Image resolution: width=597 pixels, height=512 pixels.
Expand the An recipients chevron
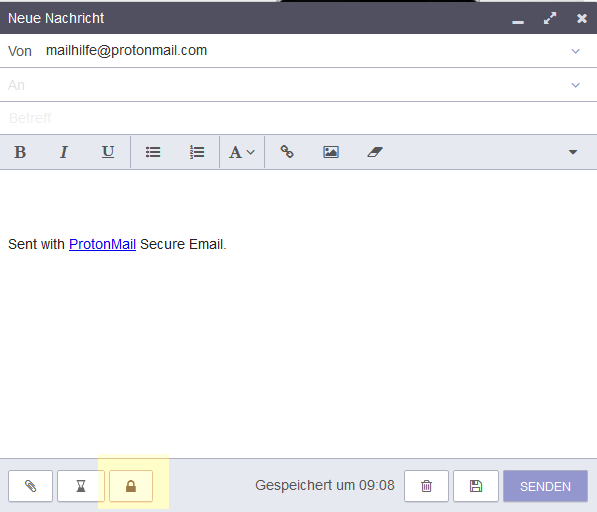pyautogui.click(x=575, y=85)
